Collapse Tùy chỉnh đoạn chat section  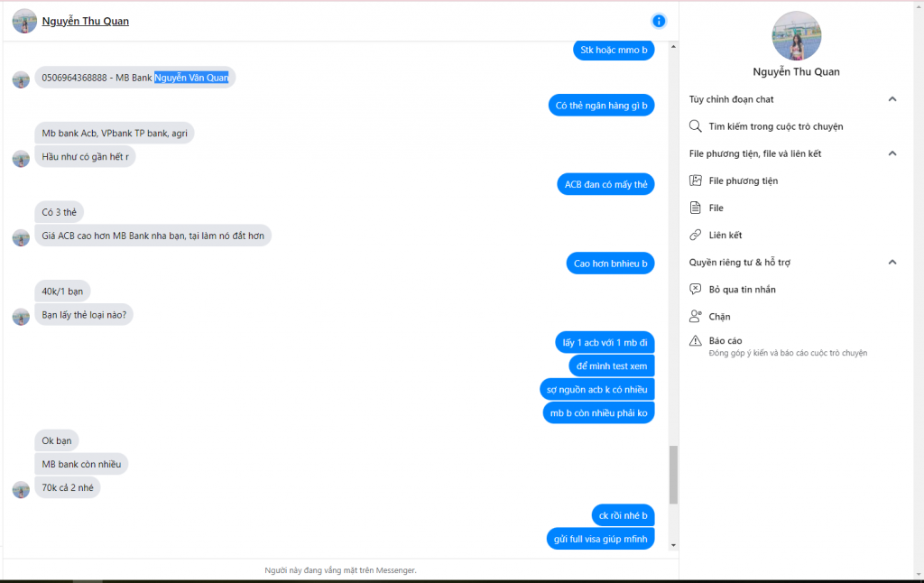892,99
